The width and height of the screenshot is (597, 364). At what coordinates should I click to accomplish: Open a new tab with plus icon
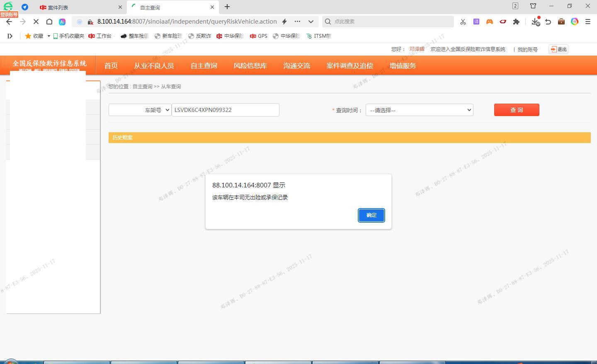[x=227, y=7]
